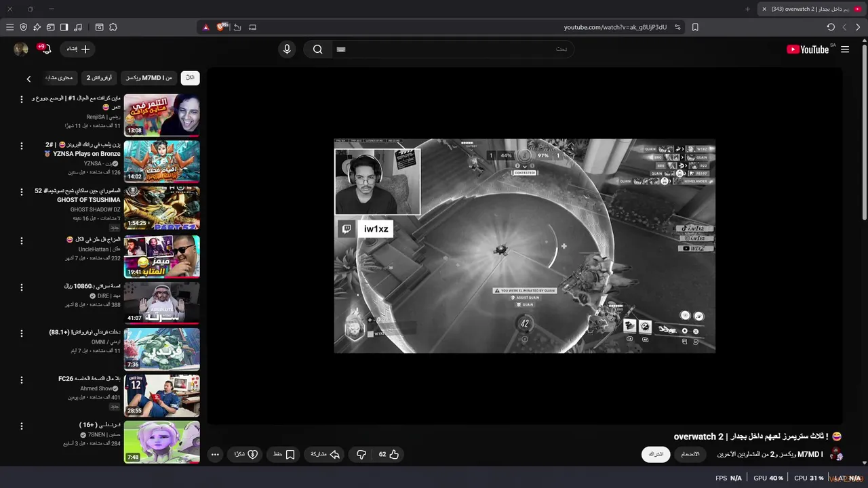Click the sparkle AI assistant toolbar icon
Image resolution: width=868 pixels, height=488 pixels.
(37, 27)
